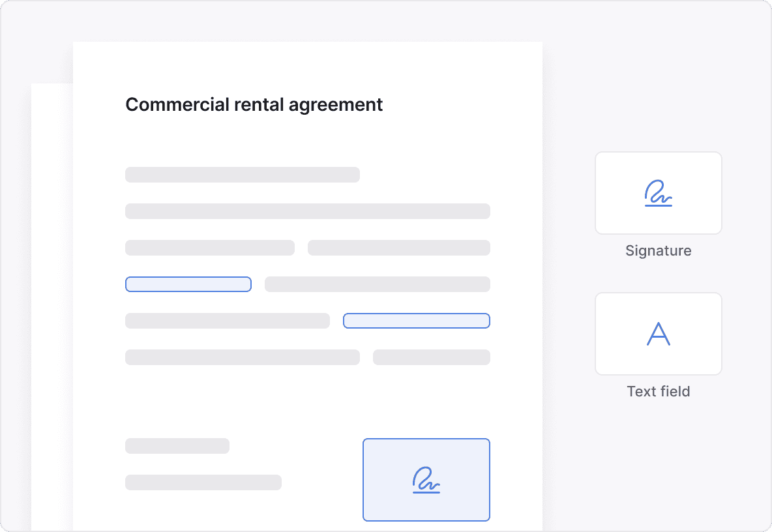Select the back page behind the document
Image resolution: width=772 pixels, height=532 pixels.
tap(52, 306)
